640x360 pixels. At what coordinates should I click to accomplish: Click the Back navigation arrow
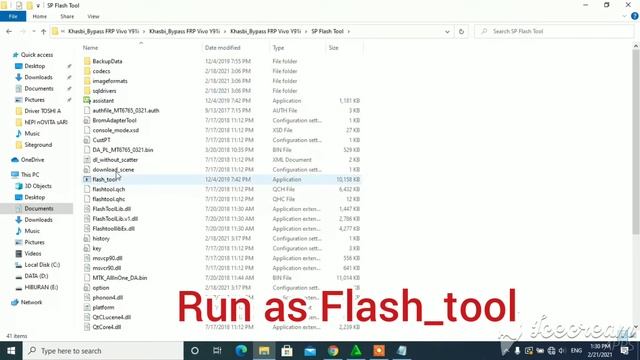click(9, 31)
